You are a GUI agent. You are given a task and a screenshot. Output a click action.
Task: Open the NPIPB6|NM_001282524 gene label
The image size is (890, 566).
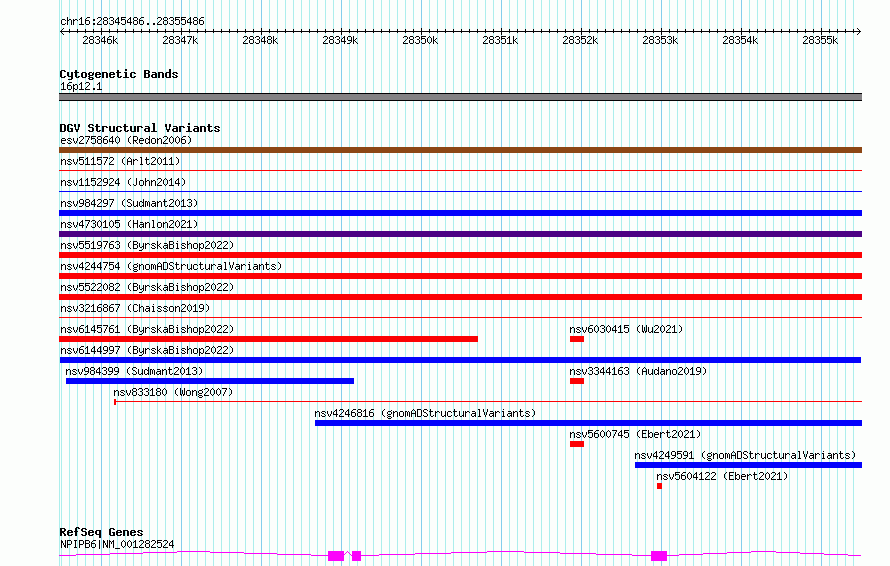point(117,544)
